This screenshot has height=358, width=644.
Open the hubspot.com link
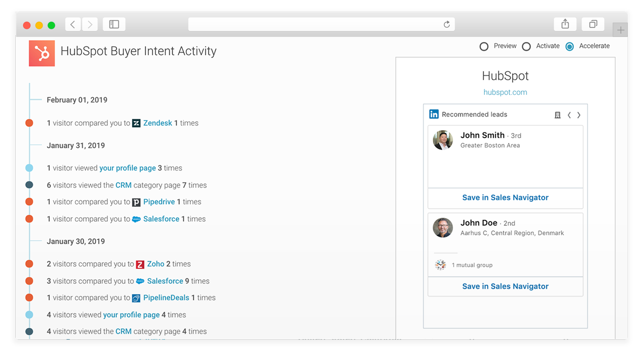click(x=505, y=92)
